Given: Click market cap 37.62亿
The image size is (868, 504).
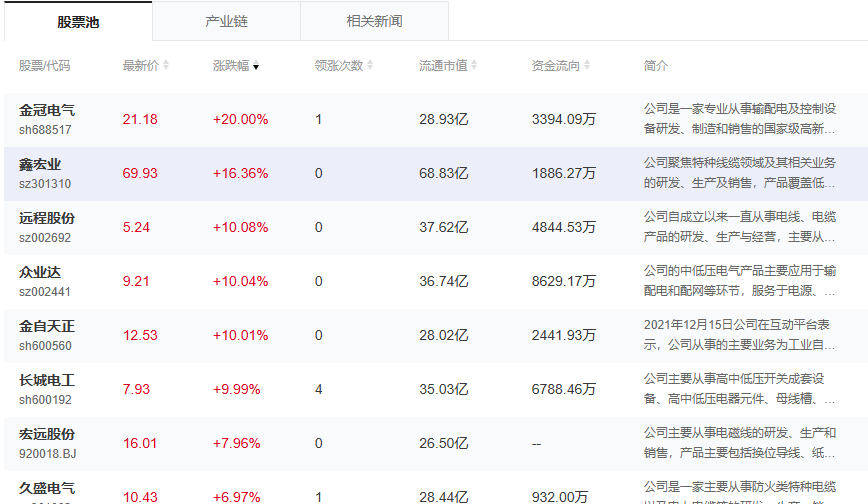Looking at the screenshot, I should (x=443, y=227).
